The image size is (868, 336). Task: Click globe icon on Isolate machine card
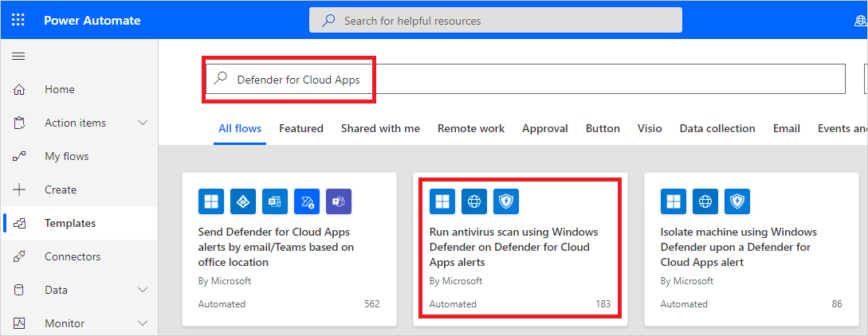click(705, 201)
